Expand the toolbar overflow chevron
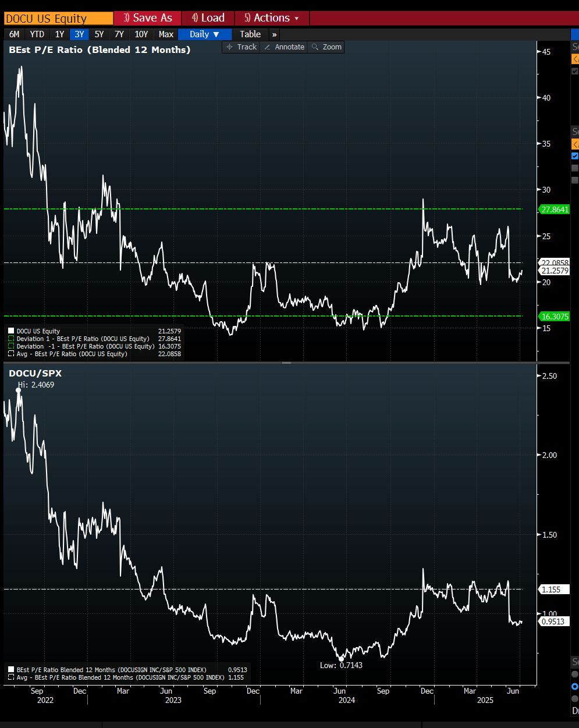Screen dimensions: 579x728 click(273, 34)
